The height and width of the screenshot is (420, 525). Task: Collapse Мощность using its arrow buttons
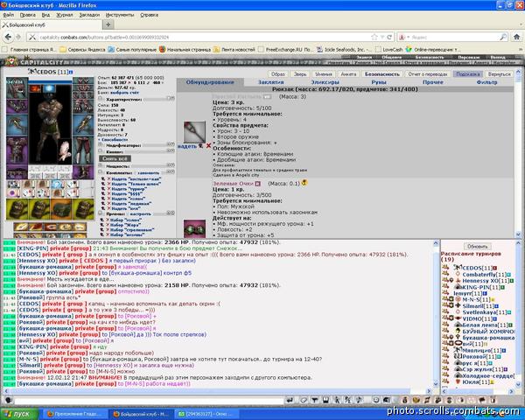tap(171, 165)
